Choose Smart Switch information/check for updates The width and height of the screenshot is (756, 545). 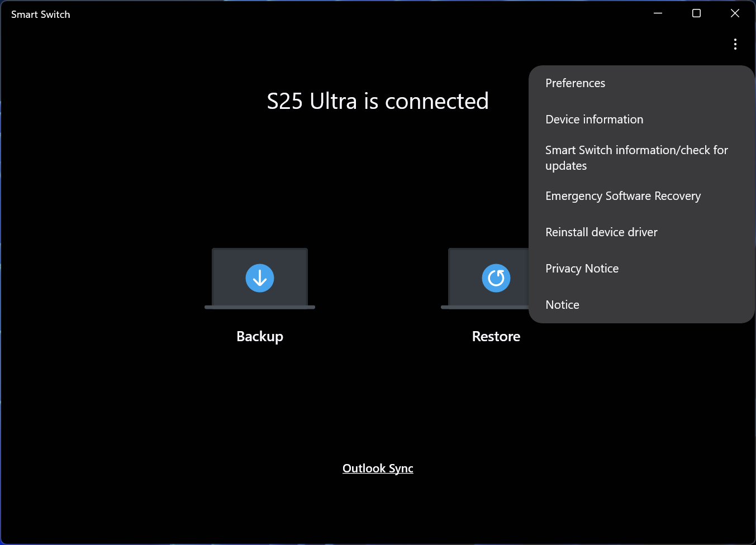pyautogui.click(x=636, y=157)
